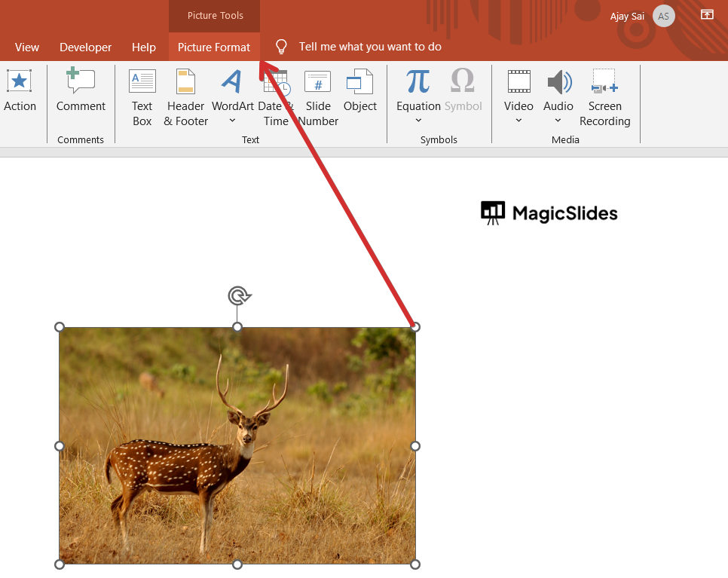Click the pi Equation icon
The width and height of the screenshot is (728, 578).
(418, 81)
